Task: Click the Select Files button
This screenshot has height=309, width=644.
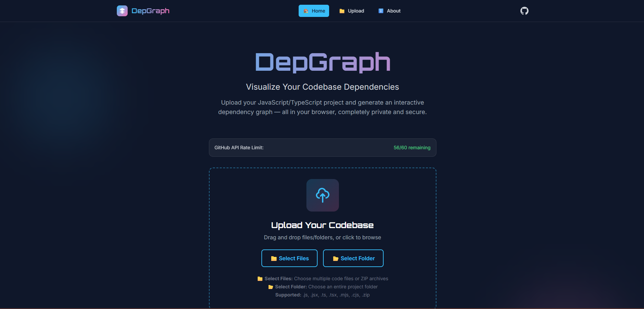Action: point(289,258)
